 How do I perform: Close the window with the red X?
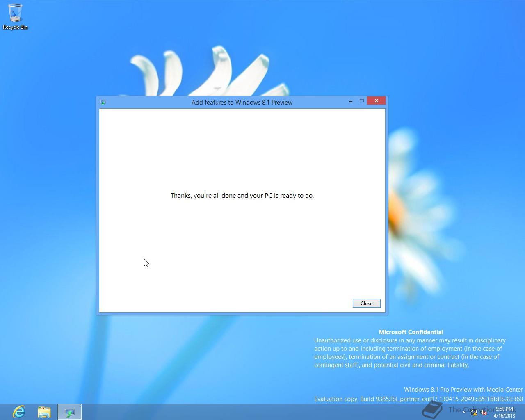(376, 100)
